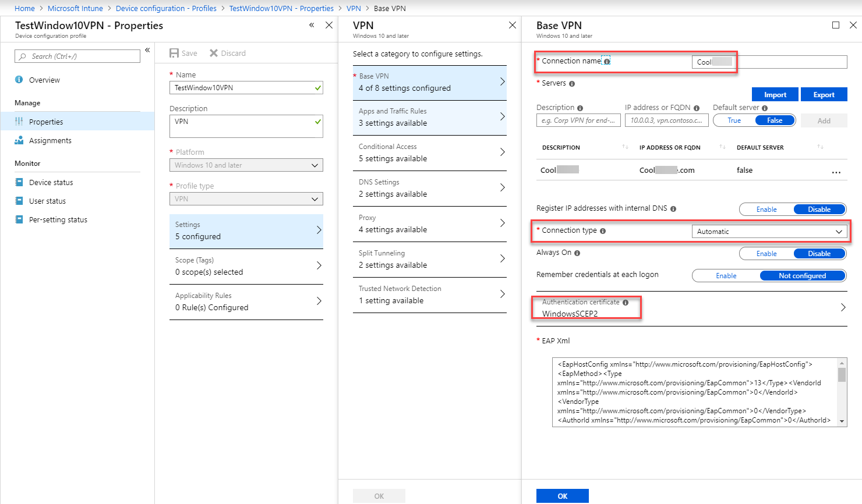Open Split Tunneling category
This screenshot has width=862, height=504.
[429, 260]
